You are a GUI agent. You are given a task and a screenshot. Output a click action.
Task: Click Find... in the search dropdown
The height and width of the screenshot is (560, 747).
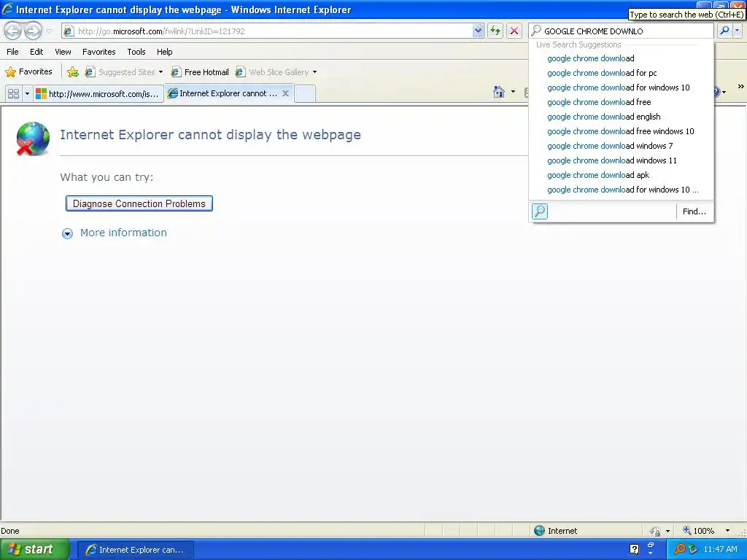[694, 211]
